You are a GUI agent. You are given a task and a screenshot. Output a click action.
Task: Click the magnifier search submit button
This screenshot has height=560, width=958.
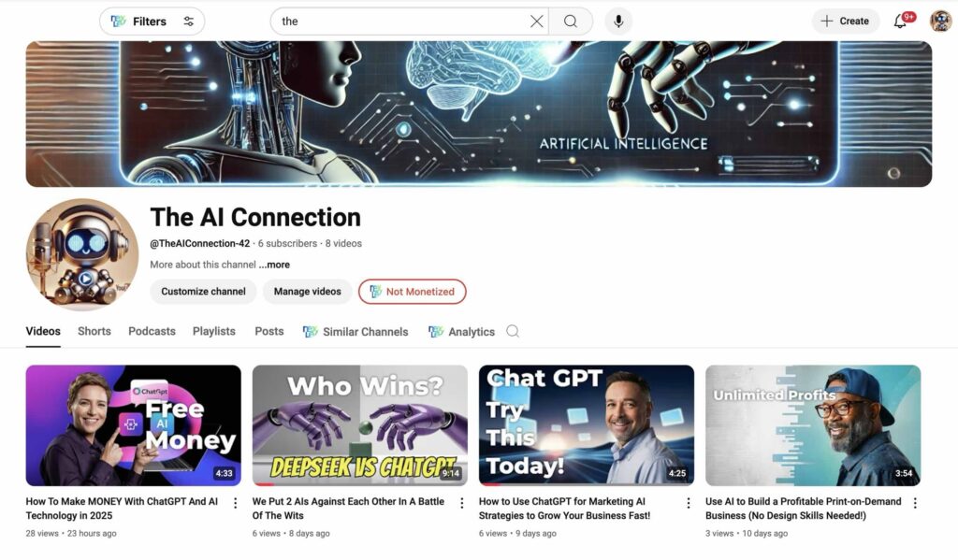tap(571, 22)
